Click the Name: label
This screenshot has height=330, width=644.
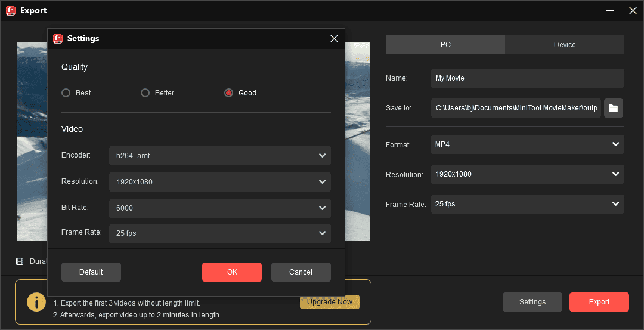(397, 78)
